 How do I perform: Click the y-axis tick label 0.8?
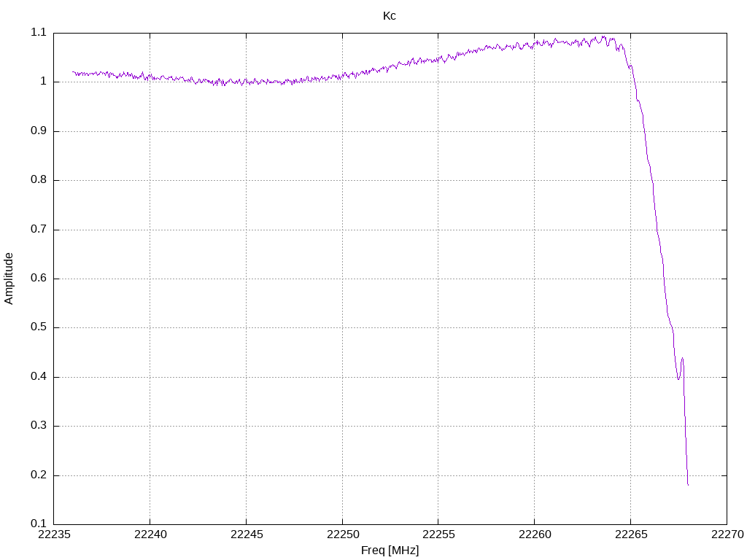39,180
